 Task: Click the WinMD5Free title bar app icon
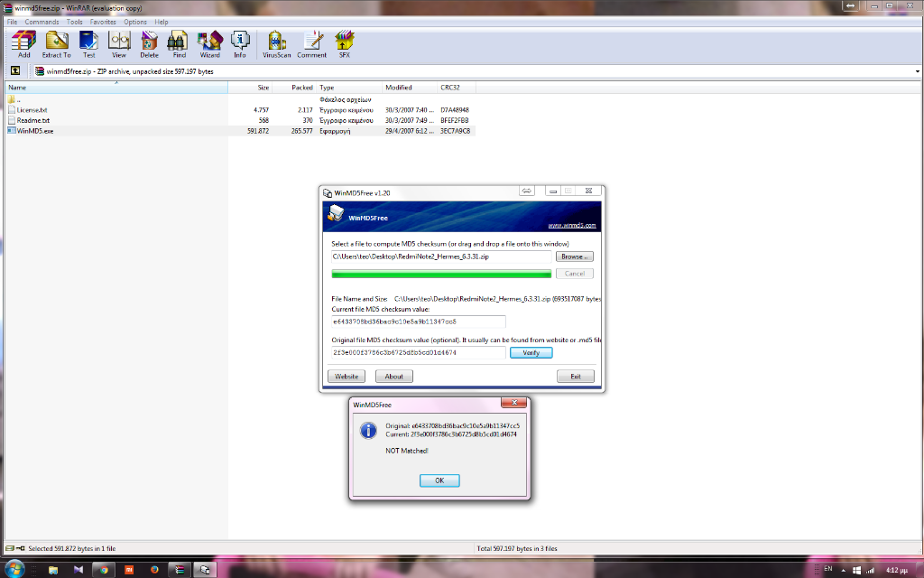(327, 193)
